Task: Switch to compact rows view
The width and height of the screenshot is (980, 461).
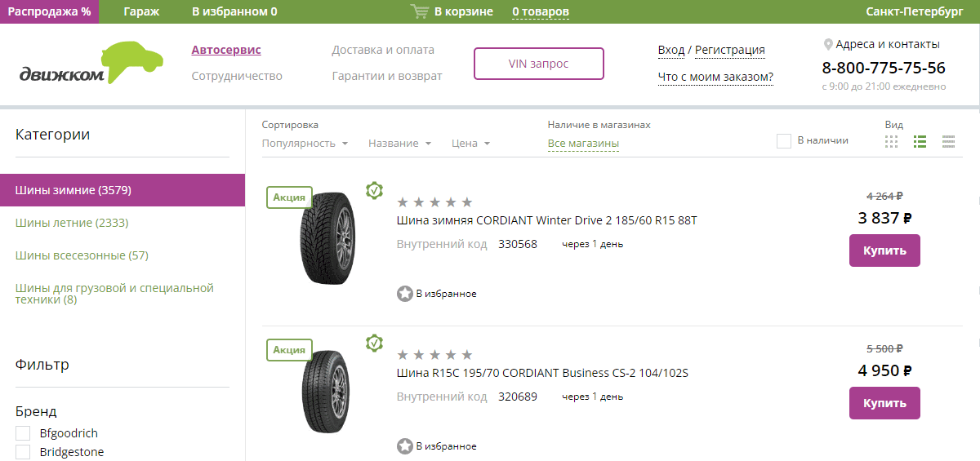Action: pos(948,141)
